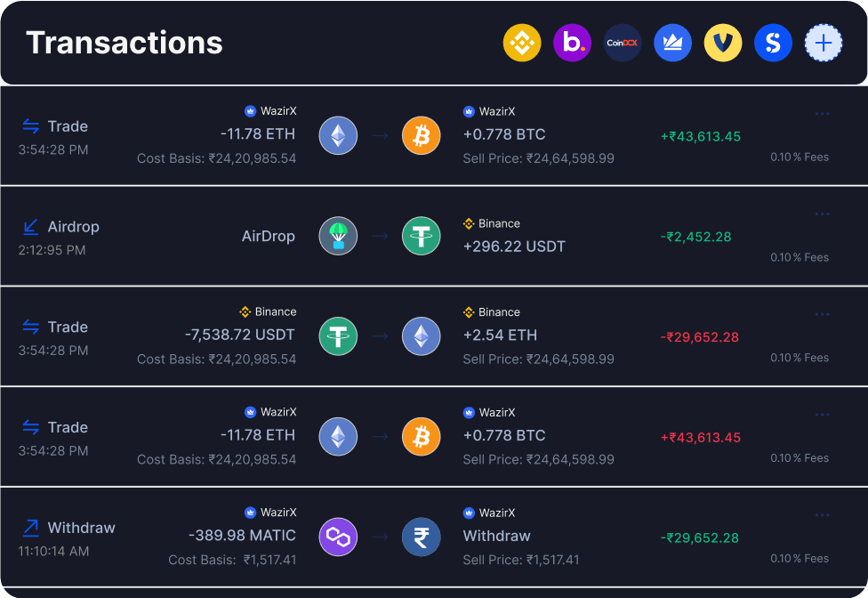Select the Bitcoin icon in the top trade row
Viewport: 868px width, 598px height.
[421, 135]
